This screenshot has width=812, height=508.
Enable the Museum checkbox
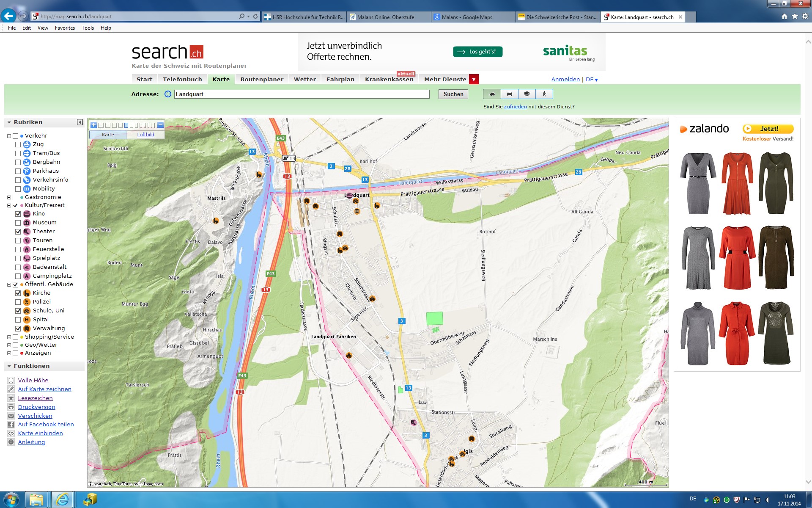(x=18, y=223)
